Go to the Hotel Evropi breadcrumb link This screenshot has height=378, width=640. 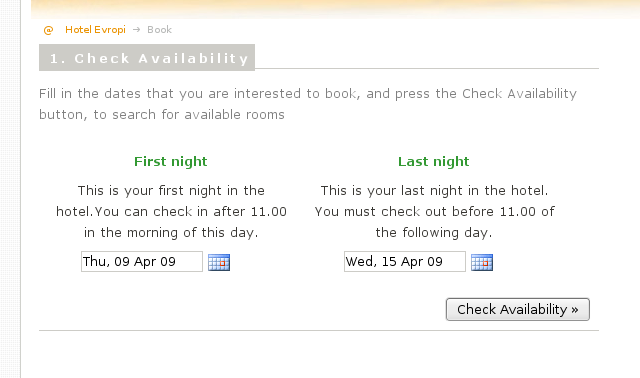pyautogui.click(x=95, y=30)
